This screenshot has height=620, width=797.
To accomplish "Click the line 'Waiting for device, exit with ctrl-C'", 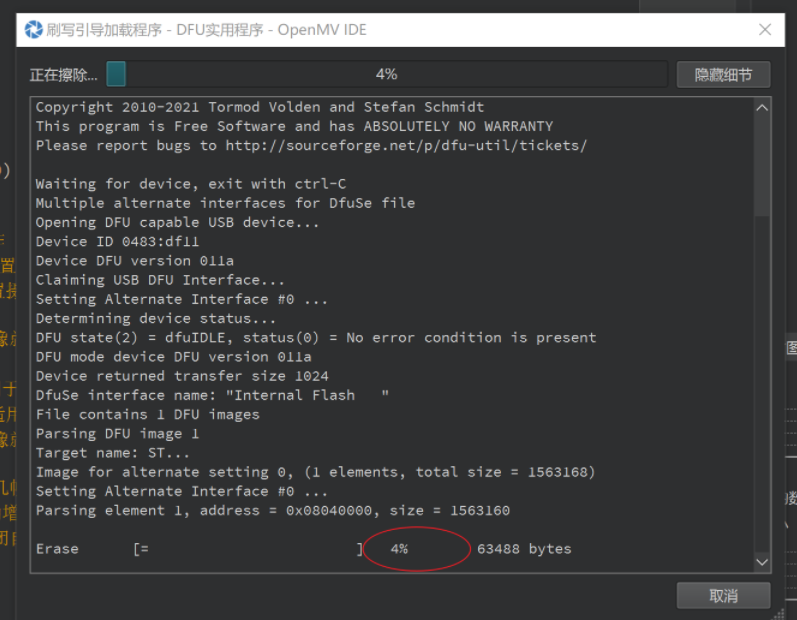I will (191, 183).
